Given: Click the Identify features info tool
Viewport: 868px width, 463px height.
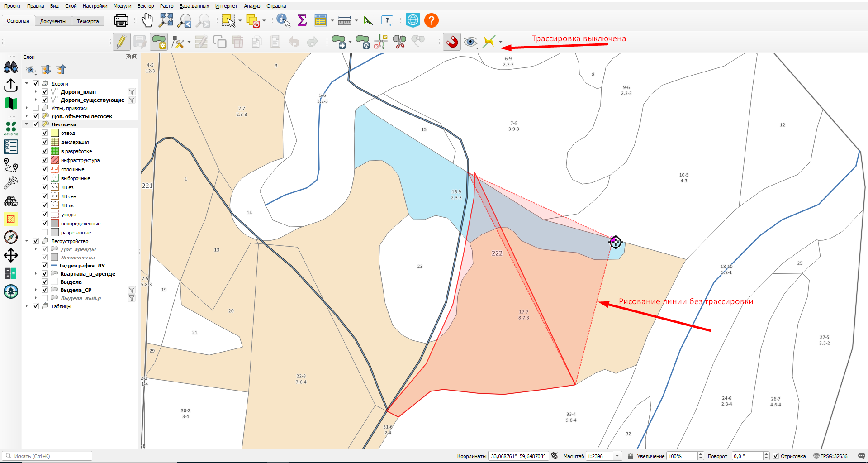Looking at the screenshot, I should tap(283, 20).
